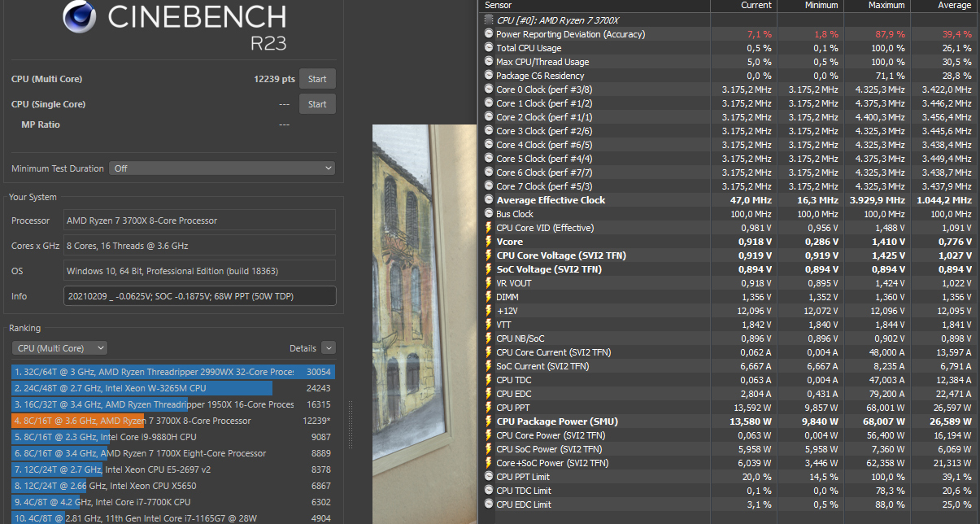Click the Cores x GHz field

click(199, 246)
